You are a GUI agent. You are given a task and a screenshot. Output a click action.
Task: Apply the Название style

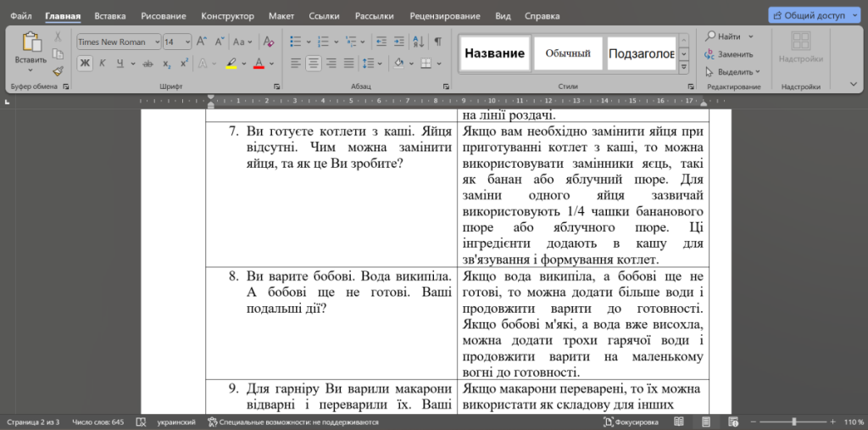click(x=495, y=53)
